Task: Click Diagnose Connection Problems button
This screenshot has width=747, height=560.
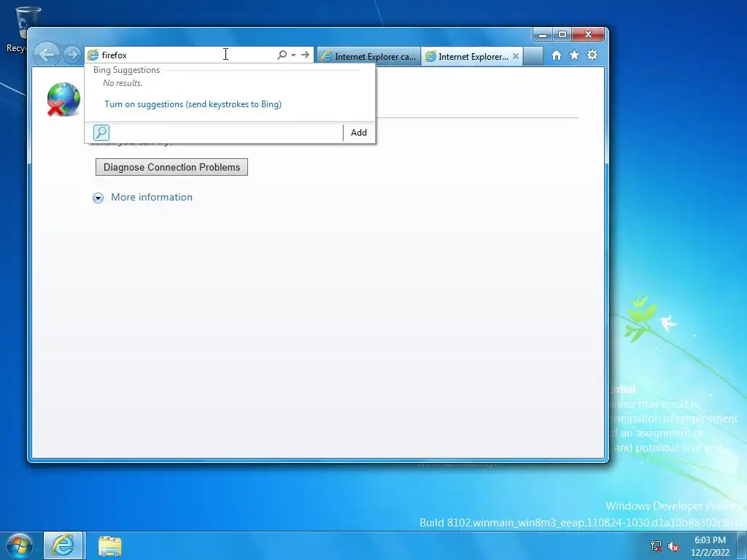Action: (x=171, y=167)
